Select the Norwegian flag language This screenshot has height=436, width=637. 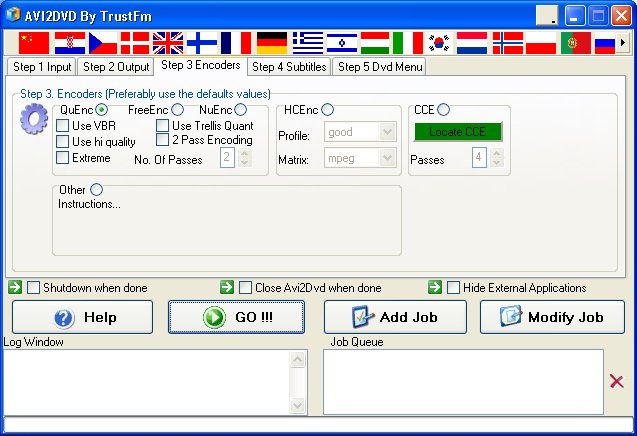508,43
